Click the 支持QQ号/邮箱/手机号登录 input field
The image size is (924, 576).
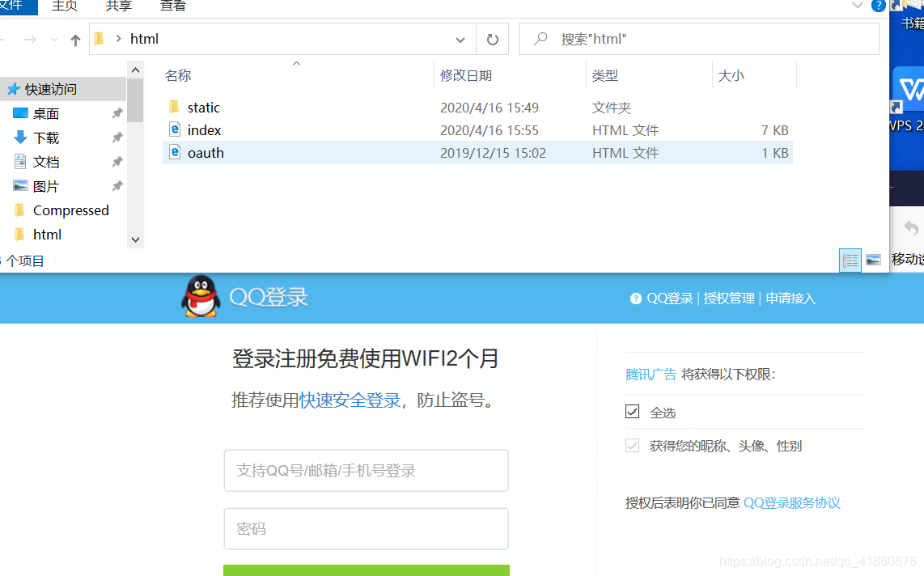click(x=366, y=470)
